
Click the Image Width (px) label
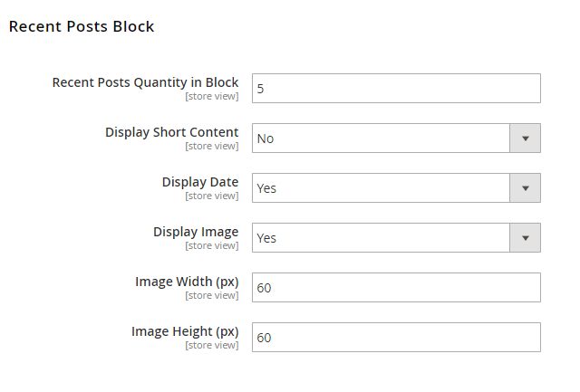coord(187,282)
